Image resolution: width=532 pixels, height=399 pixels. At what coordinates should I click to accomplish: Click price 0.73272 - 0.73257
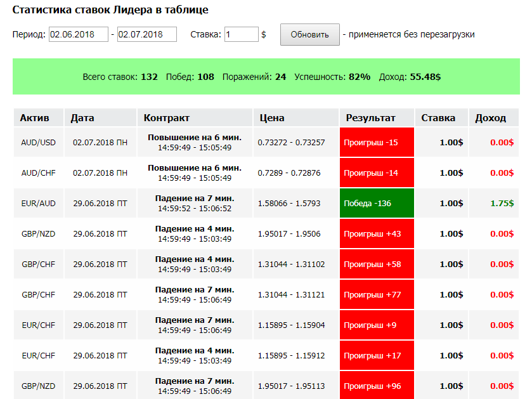[291, 143]
